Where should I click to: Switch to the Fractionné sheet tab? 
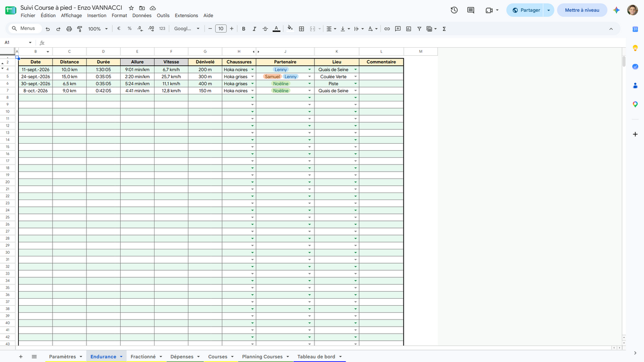143,357
